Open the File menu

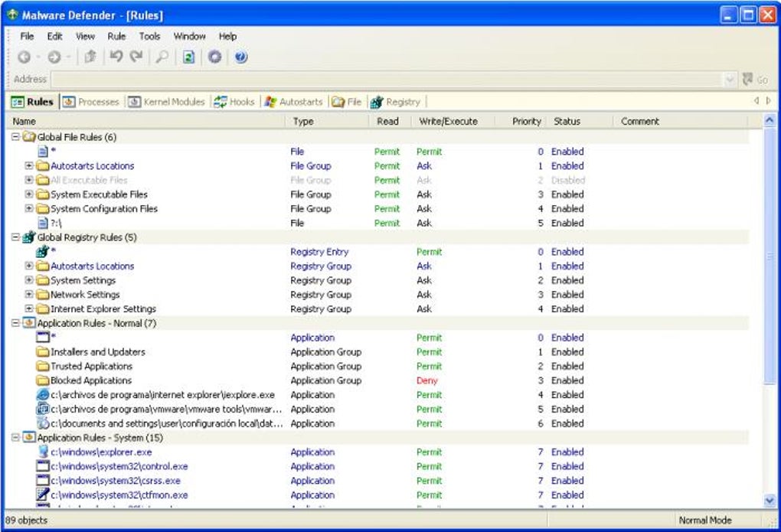click(x=27, y=37)
